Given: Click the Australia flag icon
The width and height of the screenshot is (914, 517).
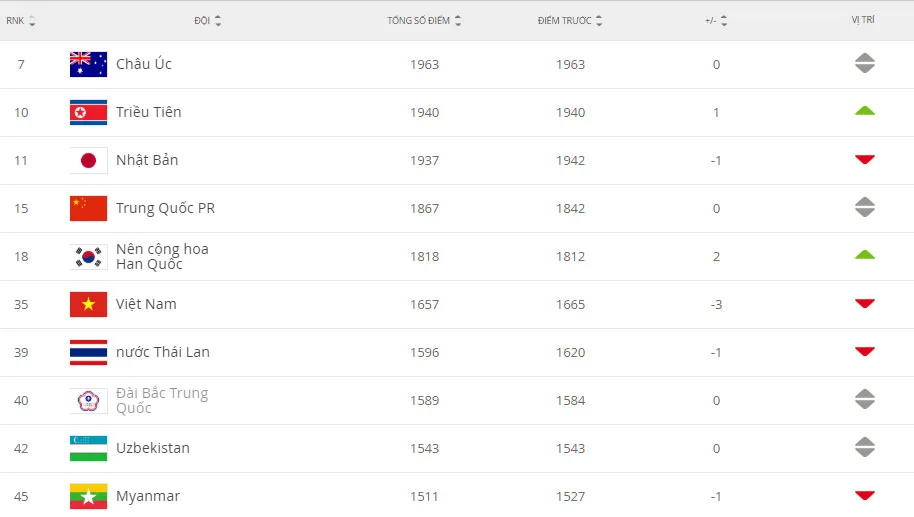Looking at the screenshot, I should point(89,64).
